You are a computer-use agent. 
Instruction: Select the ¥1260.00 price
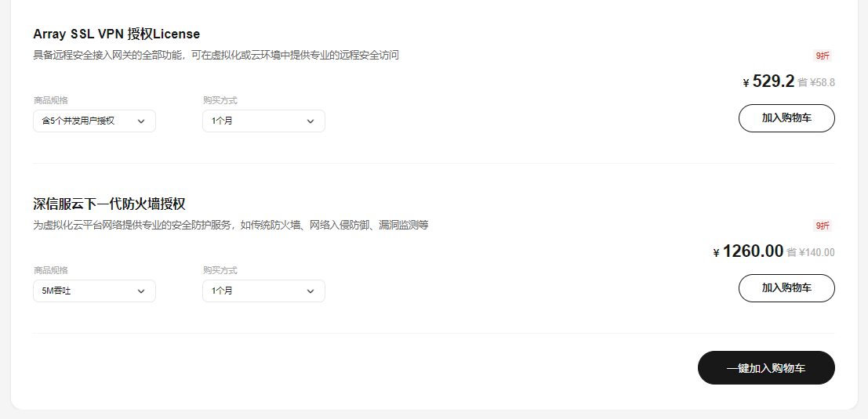[x=748, y=251]
